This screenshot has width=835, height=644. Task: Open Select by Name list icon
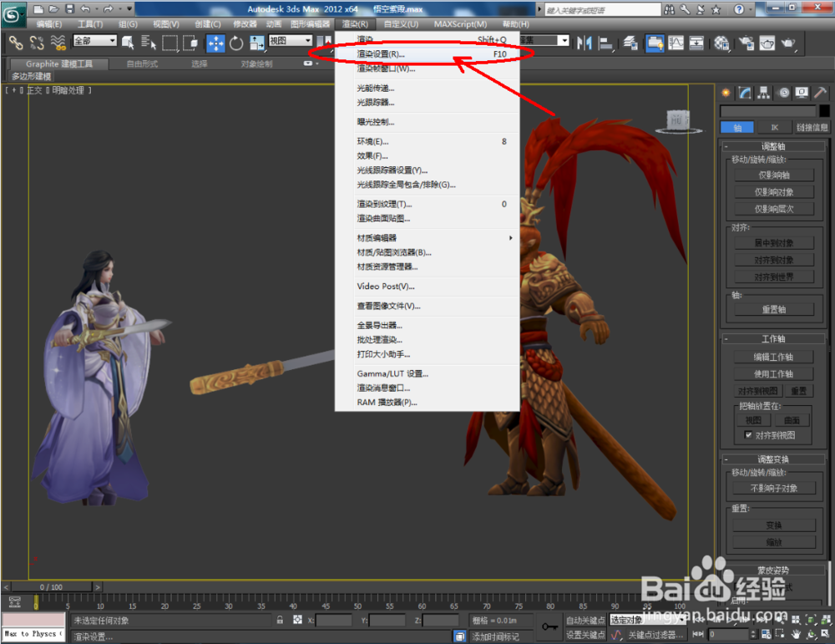(x=149, y=43)
